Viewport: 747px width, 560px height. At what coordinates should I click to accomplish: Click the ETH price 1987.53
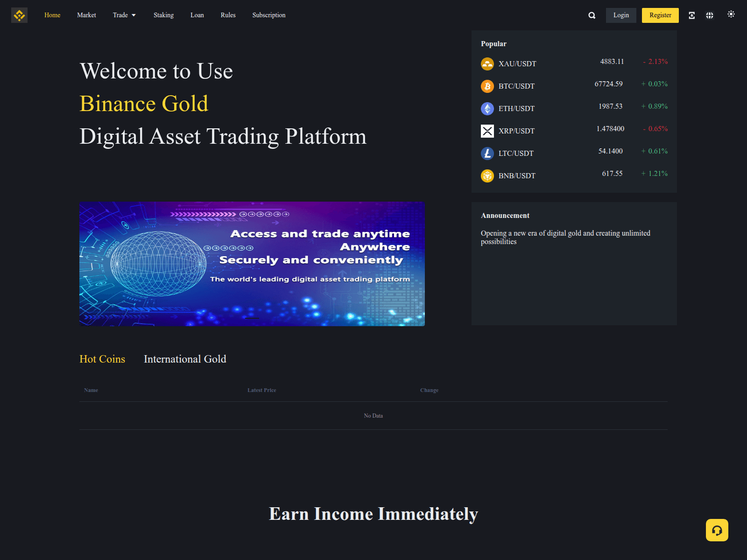610,106
